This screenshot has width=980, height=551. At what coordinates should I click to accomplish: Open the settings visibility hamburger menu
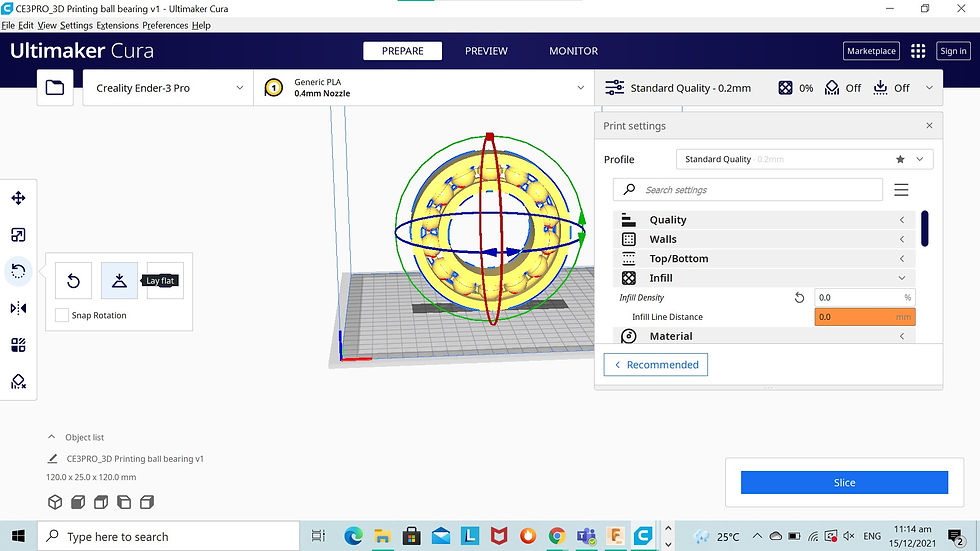click(x=901, y=190)
